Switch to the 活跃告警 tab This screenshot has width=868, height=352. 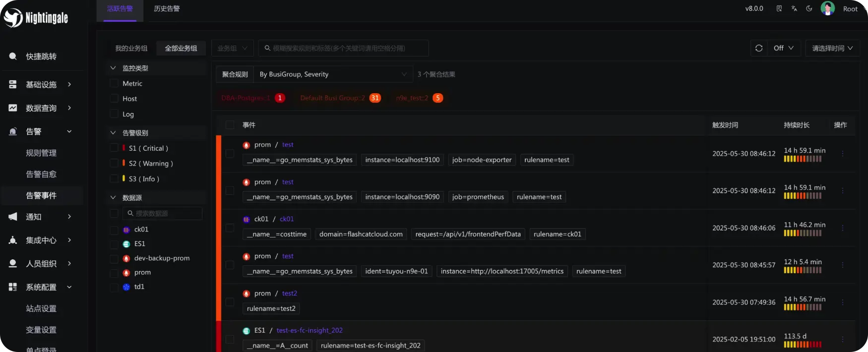click(120, 9)
